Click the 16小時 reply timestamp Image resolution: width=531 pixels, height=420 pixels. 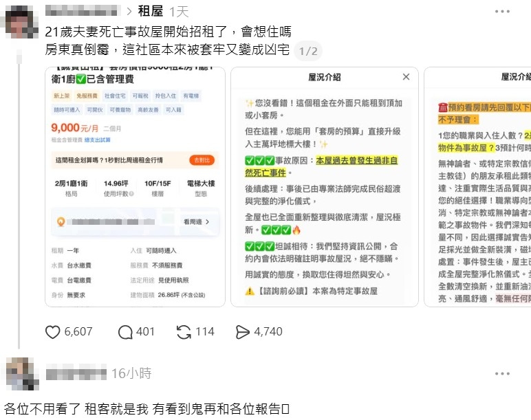pyautogui.click(x=131, y=373)
